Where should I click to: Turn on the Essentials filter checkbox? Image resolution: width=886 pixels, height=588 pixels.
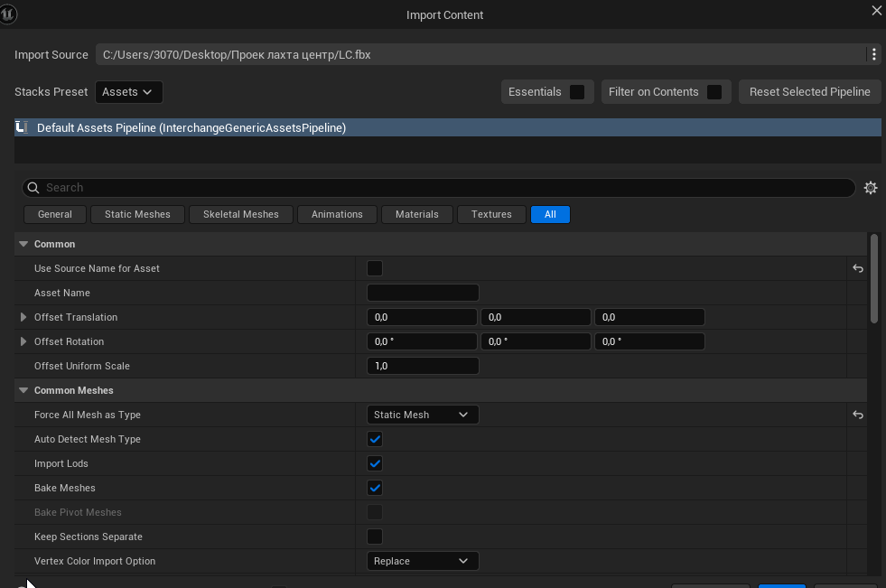point(577,92)
